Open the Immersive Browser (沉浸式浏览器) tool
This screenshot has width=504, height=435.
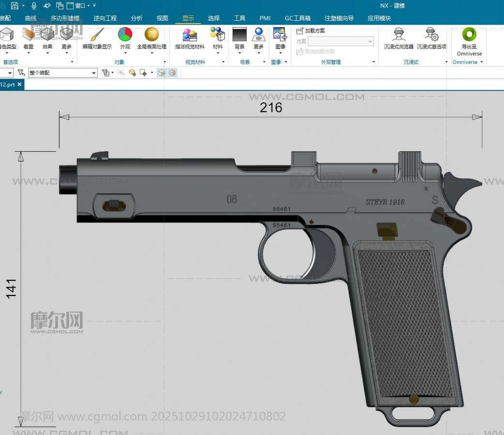point(399,35)
